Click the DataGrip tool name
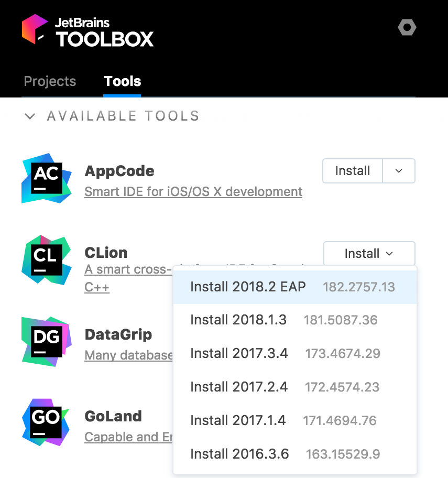 pyautogui.click(x=118, y=334)
